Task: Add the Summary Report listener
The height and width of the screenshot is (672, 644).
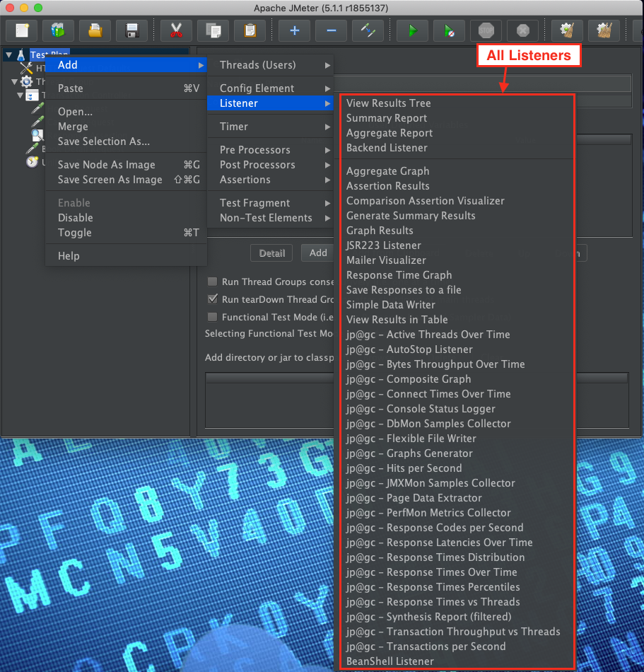Action: [457, 118]
